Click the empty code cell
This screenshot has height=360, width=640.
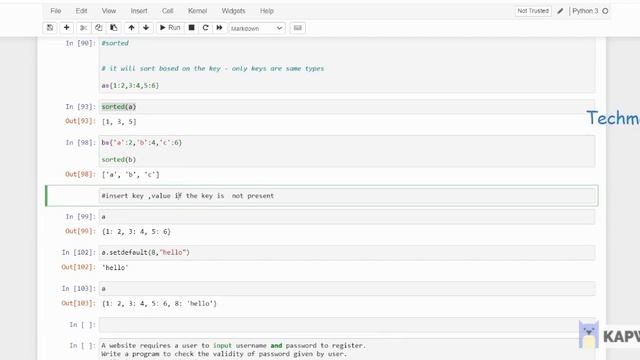point(347,325)
